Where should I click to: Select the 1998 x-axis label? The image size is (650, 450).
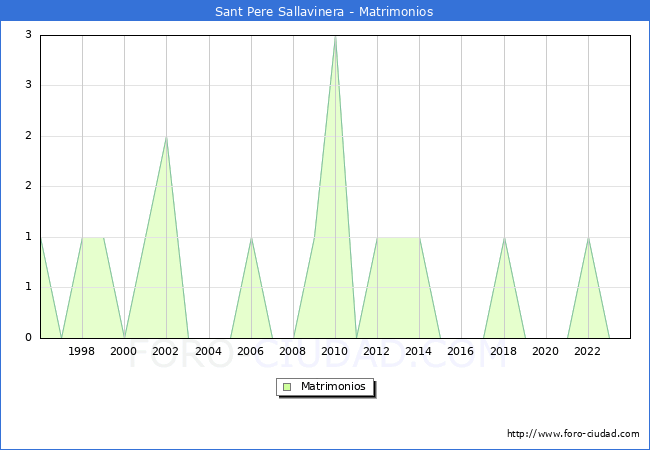(x=81, y=351)
